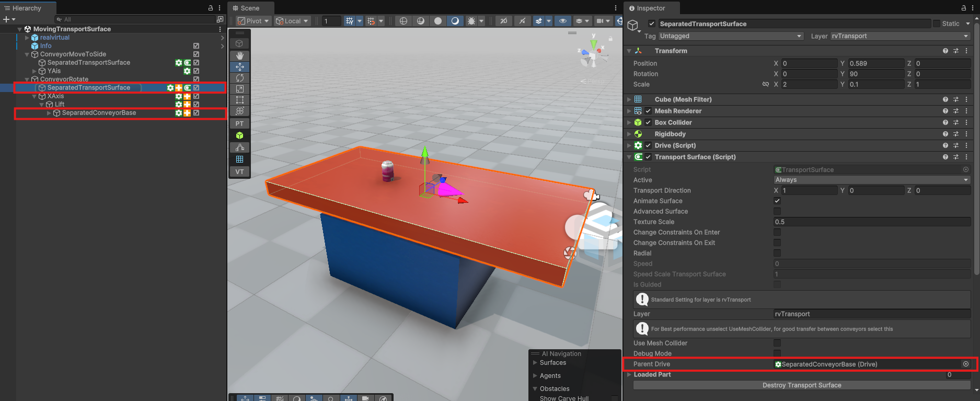This screenshot has height=401, width=980.
Task: Click the Destroy Transport Surface button
Action: point(801,385)
